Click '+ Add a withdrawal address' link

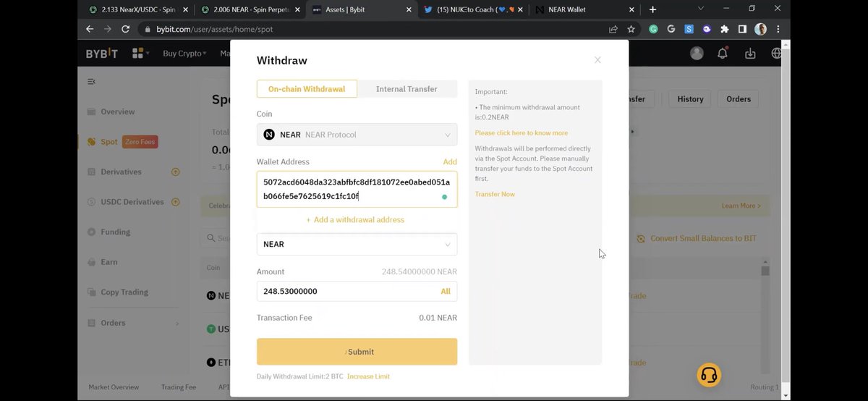click(355, 219)
